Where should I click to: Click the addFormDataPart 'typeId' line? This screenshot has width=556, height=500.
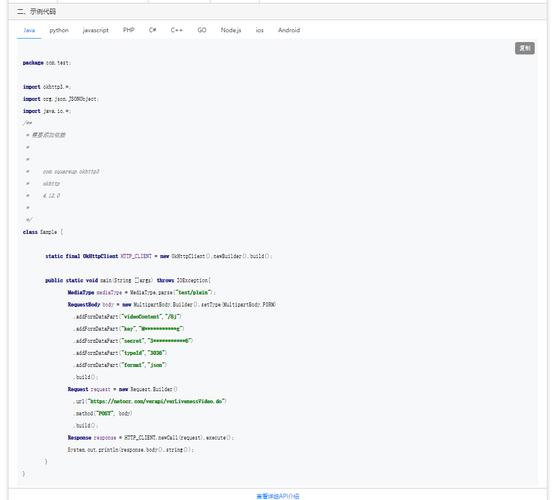click(x=120, y=352)
